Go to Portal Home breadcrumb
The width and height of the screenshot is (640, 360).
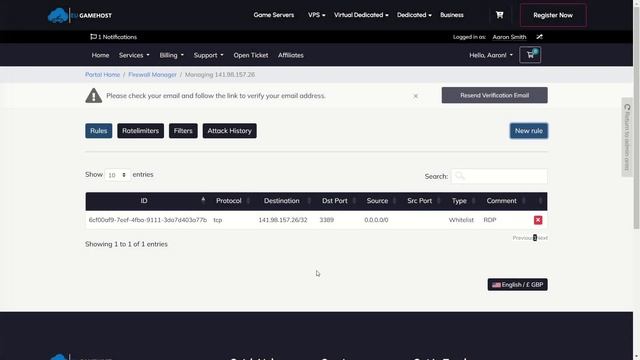[102, 75]
